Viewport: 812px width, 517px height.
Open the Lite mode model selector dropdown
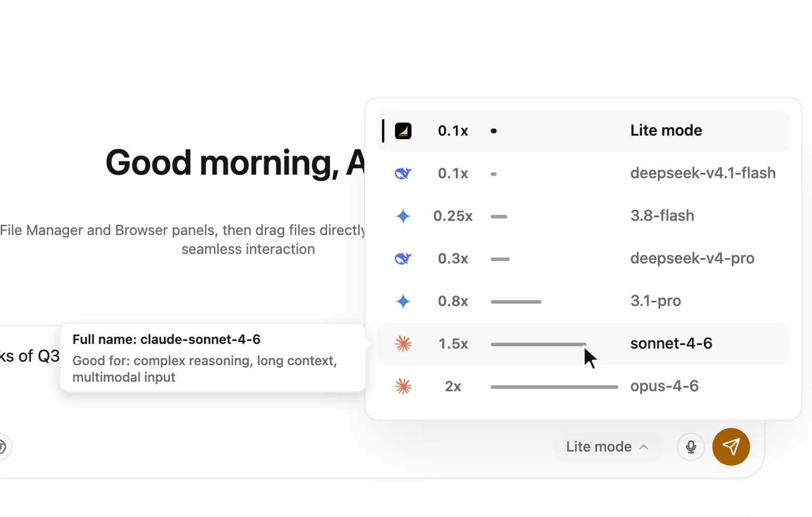(x=607, y=447)
